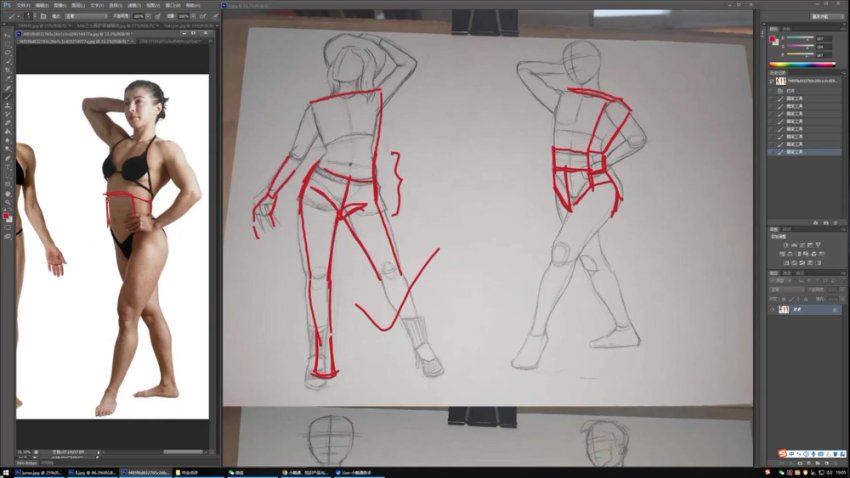Open james.jpg window from the taskbar

[39, 473]
